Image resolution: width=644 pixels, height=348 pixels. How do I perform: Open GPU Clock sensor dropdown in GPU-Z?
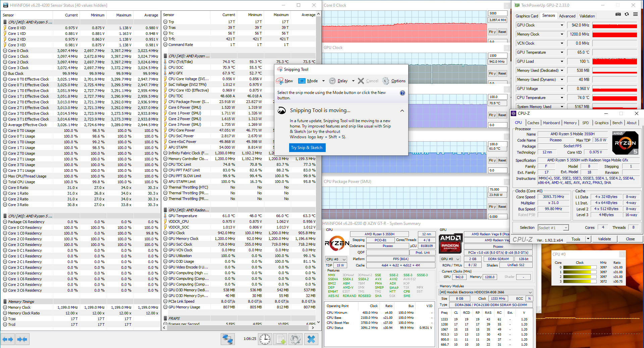tap(562, 25)
